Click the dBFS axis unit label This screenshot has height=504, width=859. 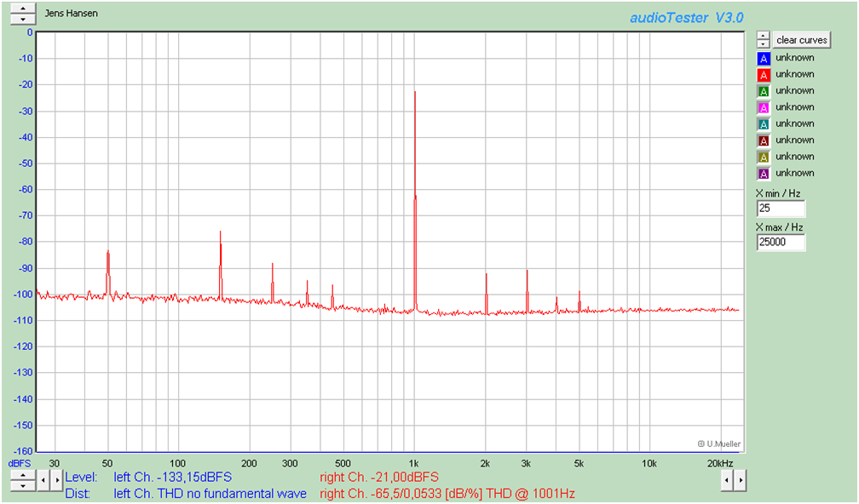[20, 463]
